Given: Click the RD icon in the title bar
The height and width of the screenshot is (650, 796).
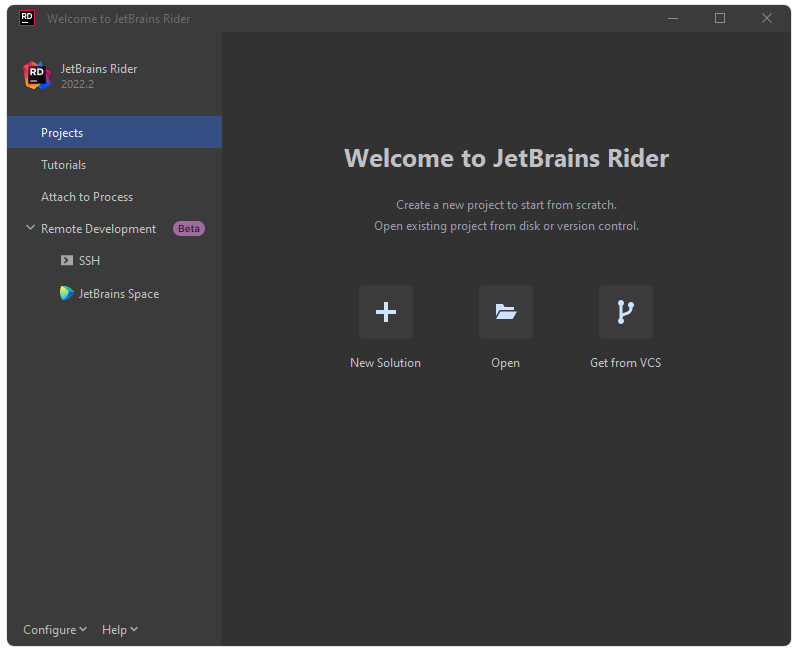Looking at the screenshot, I should click(27, 18).
